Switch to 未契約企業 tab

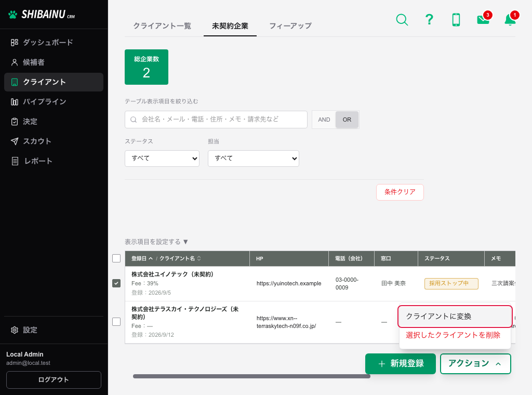click(230, 26)
